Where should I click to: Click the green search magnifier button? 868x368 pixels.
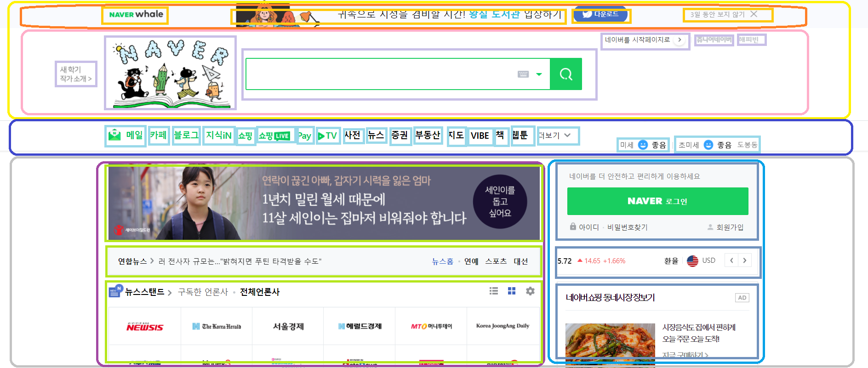click(x=566, y=74)
